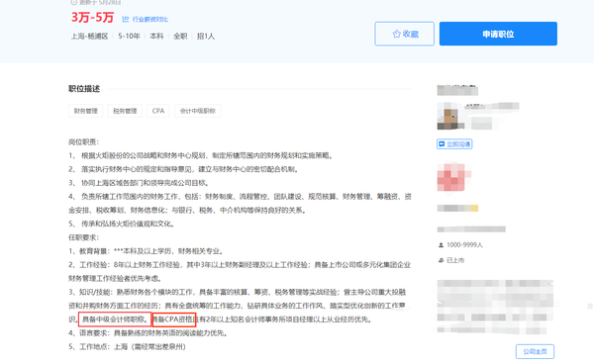The width and height of the screenshot is (594, 364).
Task: Click the 立即沟通 chat button
Action: coord(454,144)
